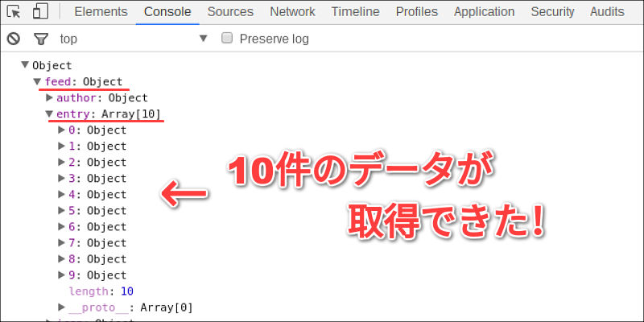Expand entry item 5: Object
The width and height of the screenshot is (644, 322).
62,210
